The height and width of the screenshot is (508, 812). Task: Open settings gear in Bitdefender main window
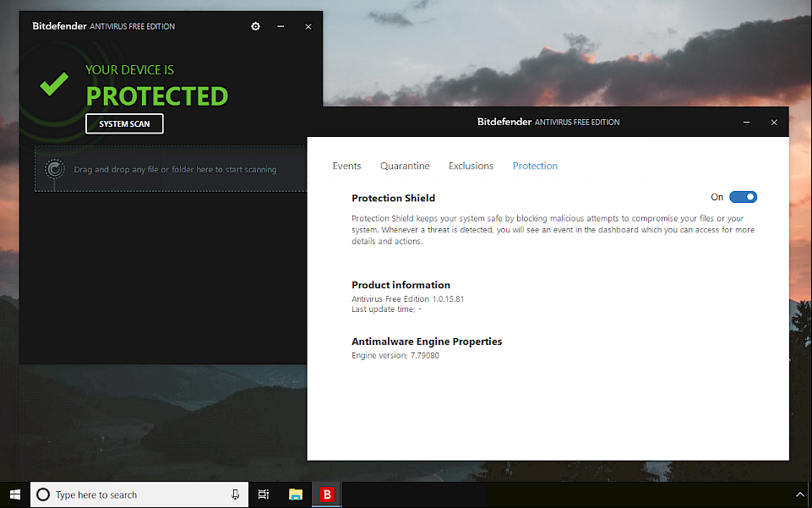(255, 26)
